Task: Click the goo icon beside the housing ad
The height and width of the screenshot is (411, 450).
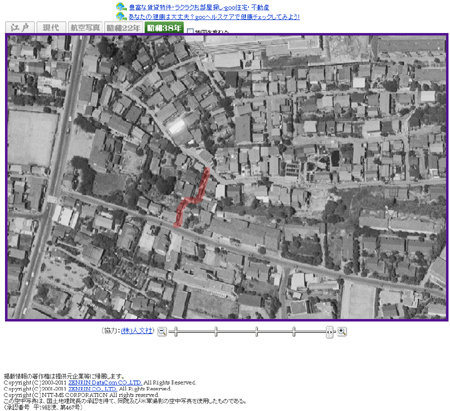Action: click(121, 7)
